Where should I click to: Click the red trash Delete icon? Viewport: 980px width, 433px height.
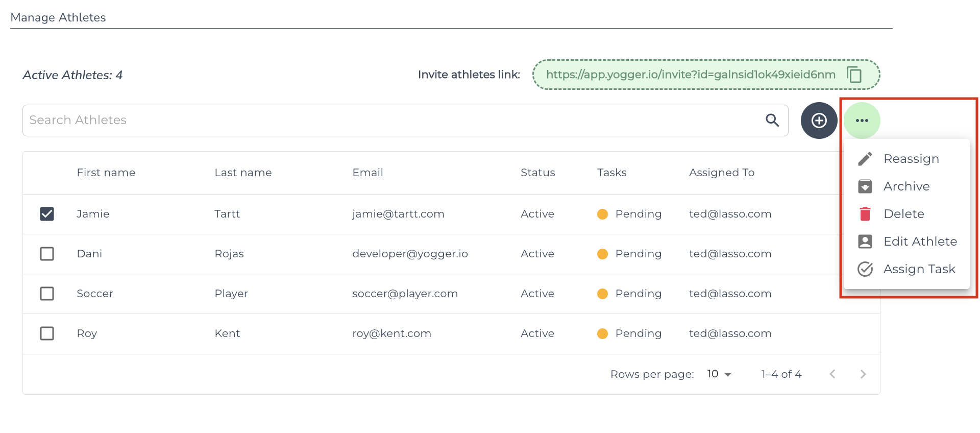[865, 214]
